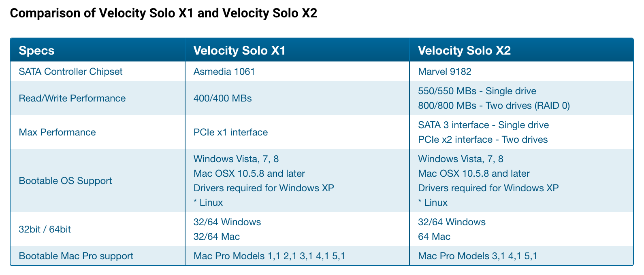
Task: Click the Specs column header
Action: 36,51
